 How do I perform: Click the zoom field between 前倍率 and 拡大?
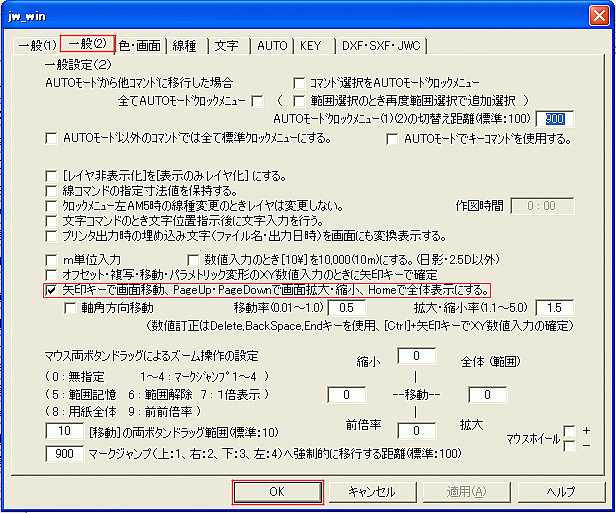416,431
